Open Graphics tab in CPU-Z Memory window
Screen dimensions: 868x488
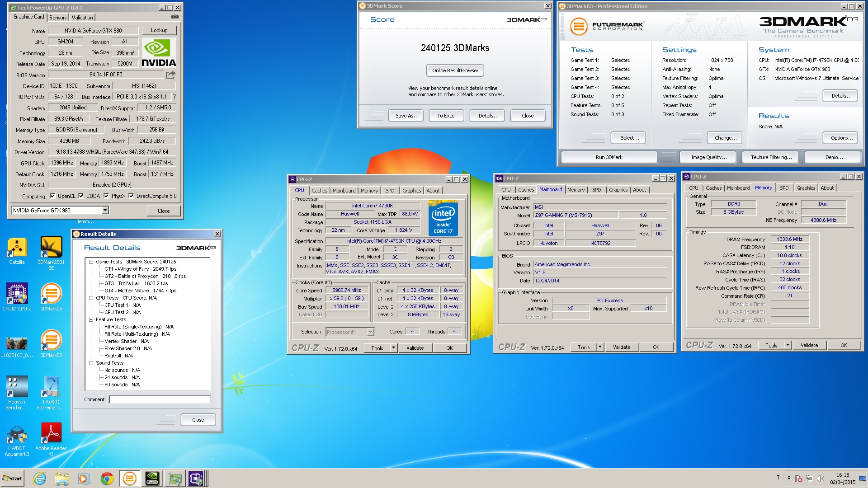(x=806, y=188)
